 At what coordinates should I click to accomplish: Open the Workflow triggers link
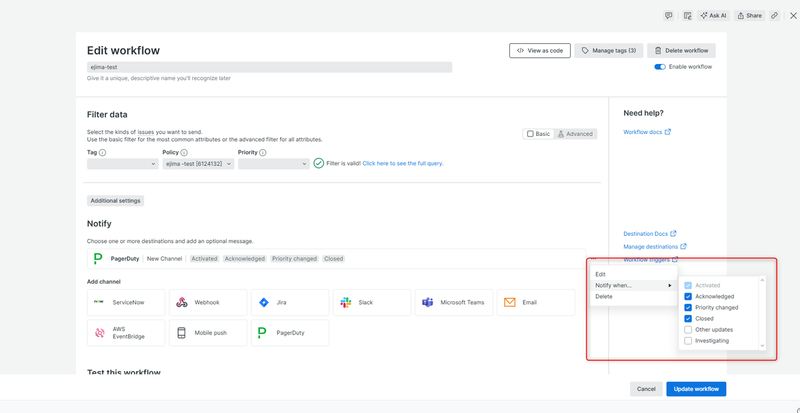[651, 260]
